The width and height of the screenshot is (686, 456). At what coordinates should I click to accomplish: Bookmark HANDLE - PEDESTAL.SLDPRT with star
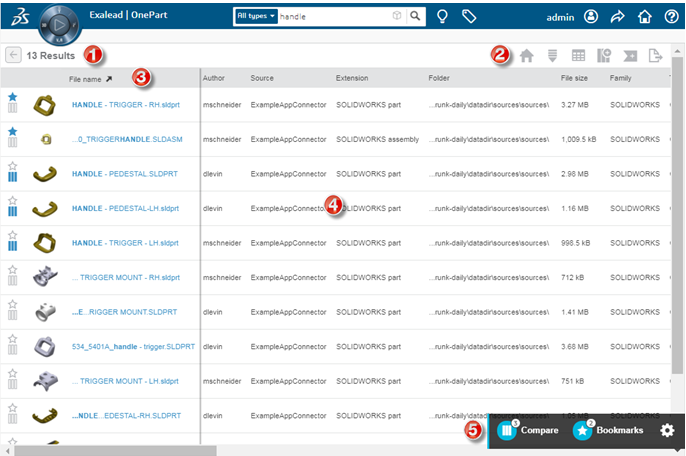coord(13,166)
